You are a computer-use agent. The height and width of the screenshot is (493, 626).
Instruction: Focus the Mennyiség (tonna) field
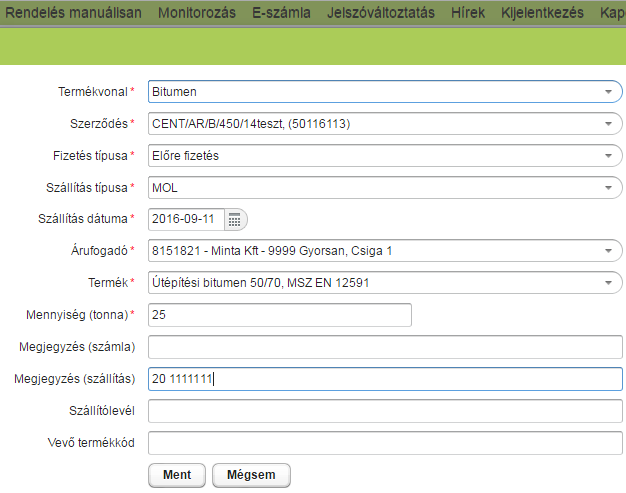coord(279,315)
